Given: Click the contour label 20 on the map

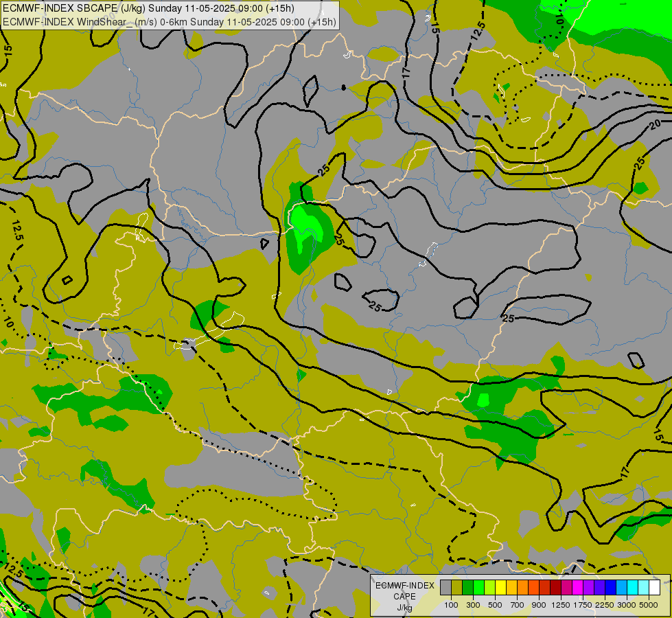Looking at the screenshot, I should tap(654, 125).
